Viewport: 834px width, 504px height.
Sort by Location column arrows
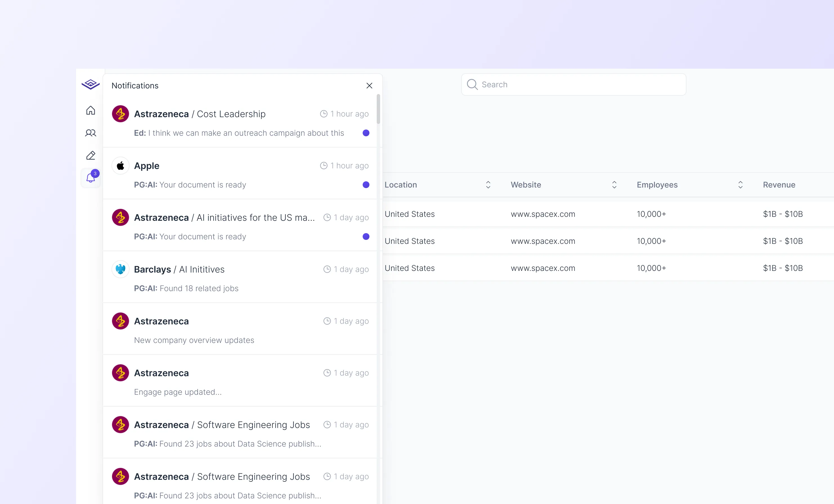pyautogui.click(x=488, y=185)
